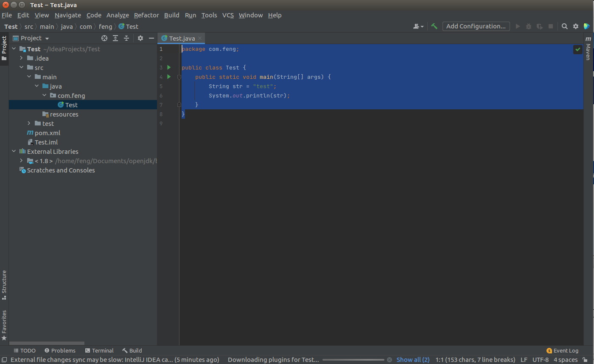The width and height of the screenshot is (594, 364).
Task: Toggle the Project side tool window tab
Action: (4, 48)
